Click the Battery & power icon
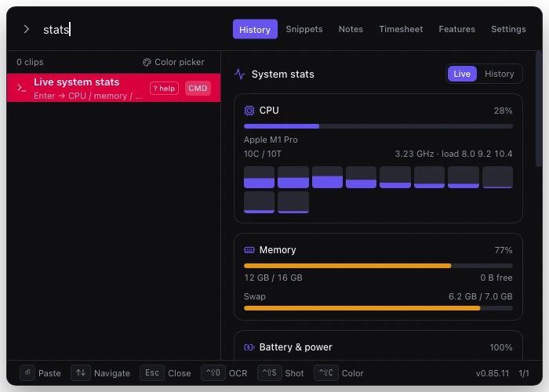This screenshot has height=392, width=549. coord(249,347)
